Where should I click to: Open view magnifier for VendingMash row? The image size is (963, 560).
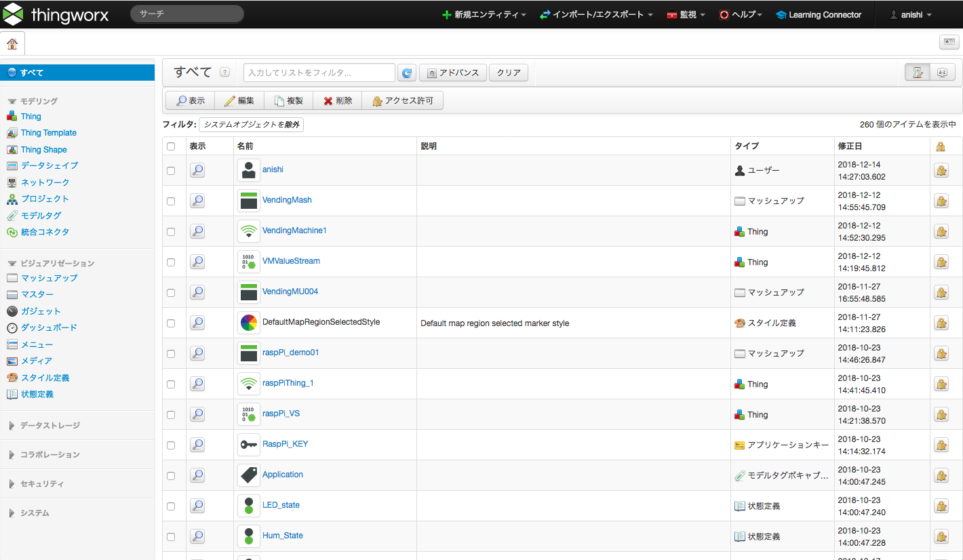197,201
